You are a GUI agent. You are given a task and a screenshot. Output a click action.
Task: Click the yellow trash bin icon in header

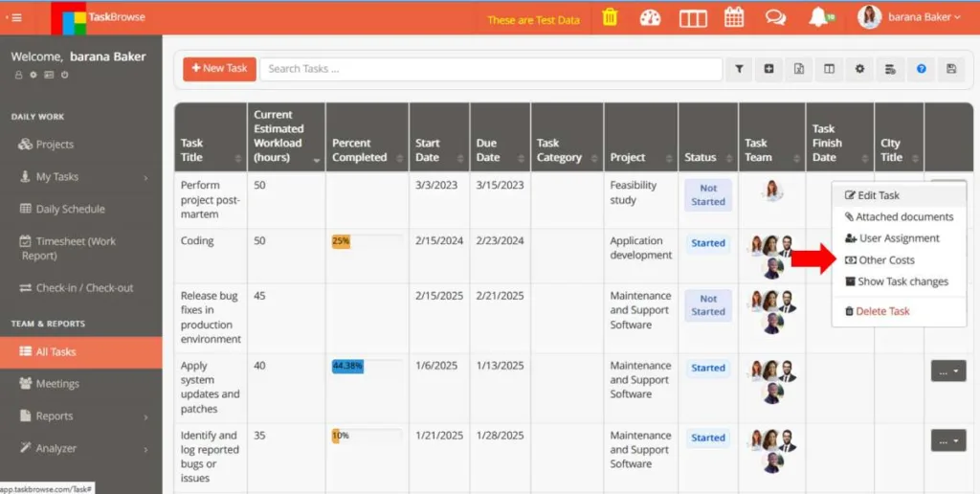(610, 17)
